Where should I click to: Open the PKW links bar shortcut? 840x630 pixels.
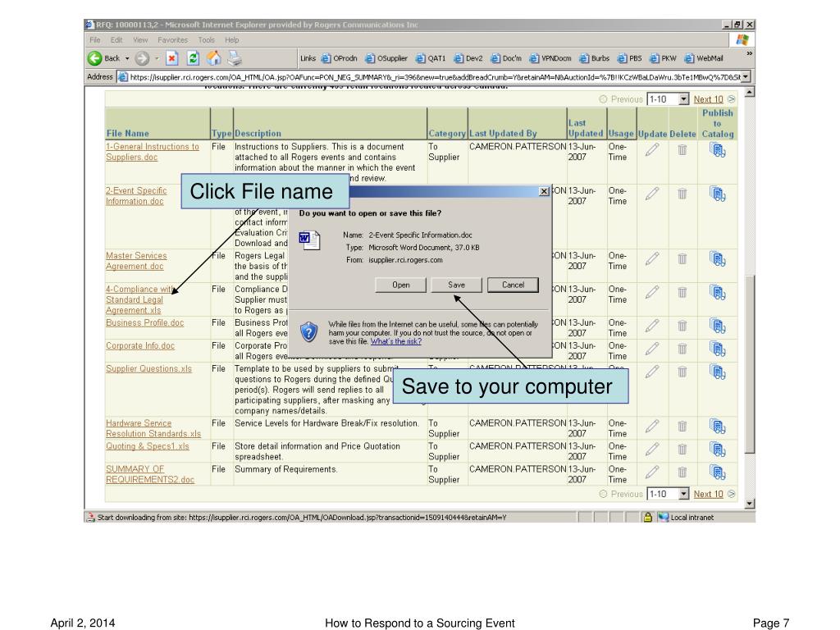663,58
